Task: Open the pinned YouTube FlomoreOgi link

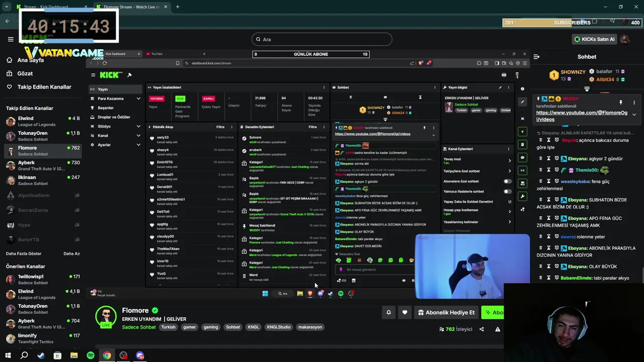Action: click(x=582, y=116)
